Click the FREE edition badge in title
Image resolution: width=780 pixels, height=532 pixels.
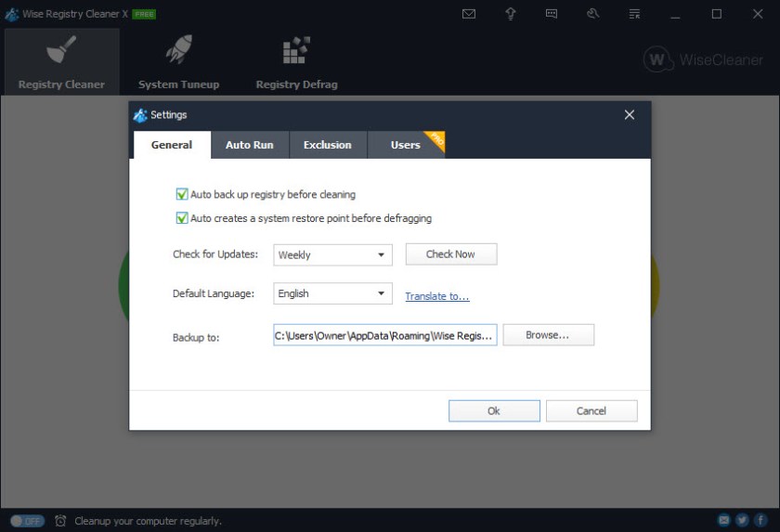click(144, 15)
